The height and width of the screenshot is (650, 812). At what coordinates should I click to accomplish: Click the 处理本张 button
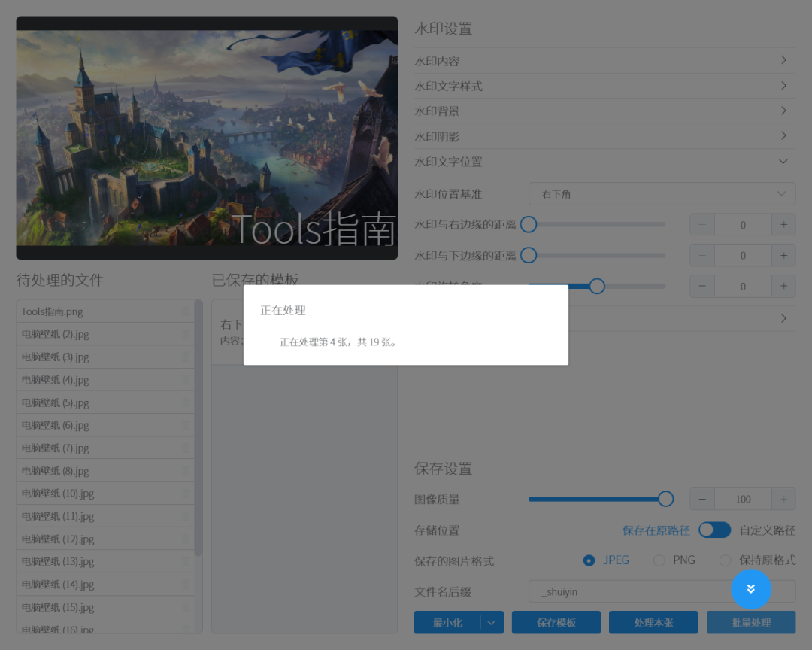(653, 622)
